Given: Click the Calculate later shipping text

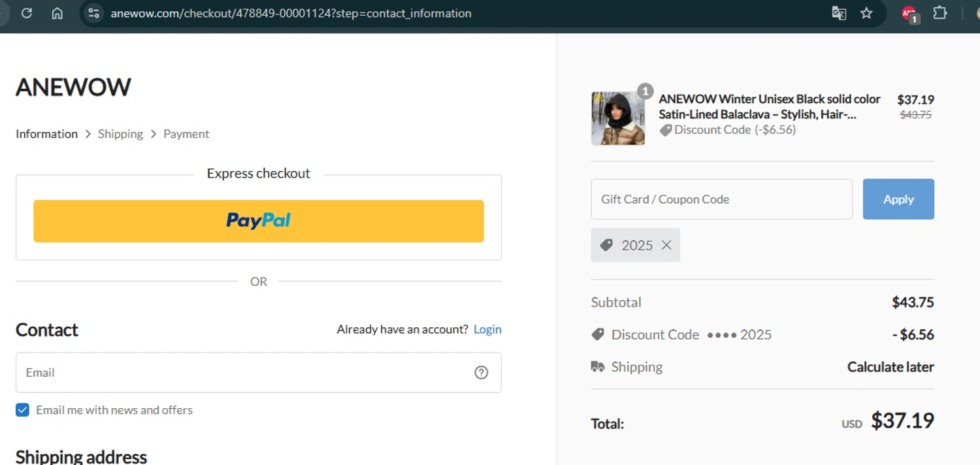Looking at the screenshot, I should [x=890, y=367].
